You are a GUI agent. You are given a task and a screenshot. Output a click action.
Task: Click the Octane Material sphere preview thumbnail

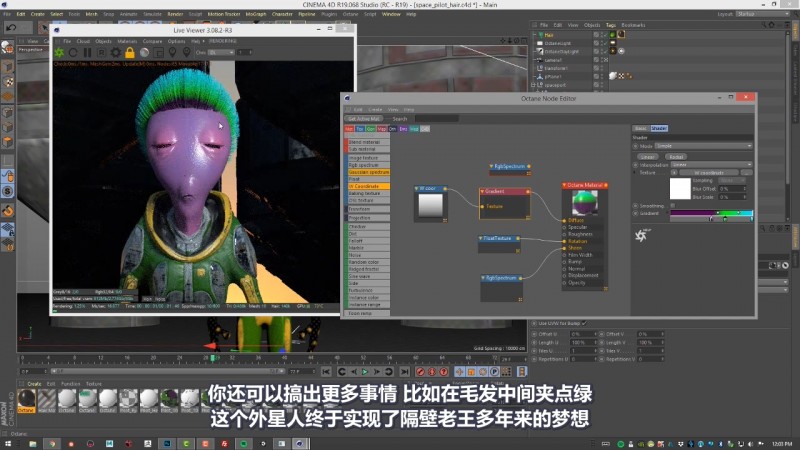click(585, 203)
